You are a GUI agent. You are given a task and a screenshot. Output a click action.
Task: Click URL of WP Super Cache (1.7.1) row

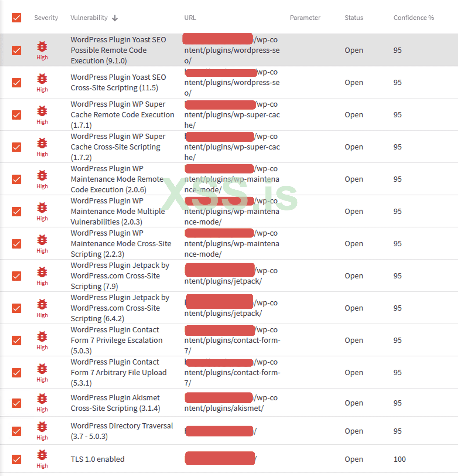(x=232, y=115)
